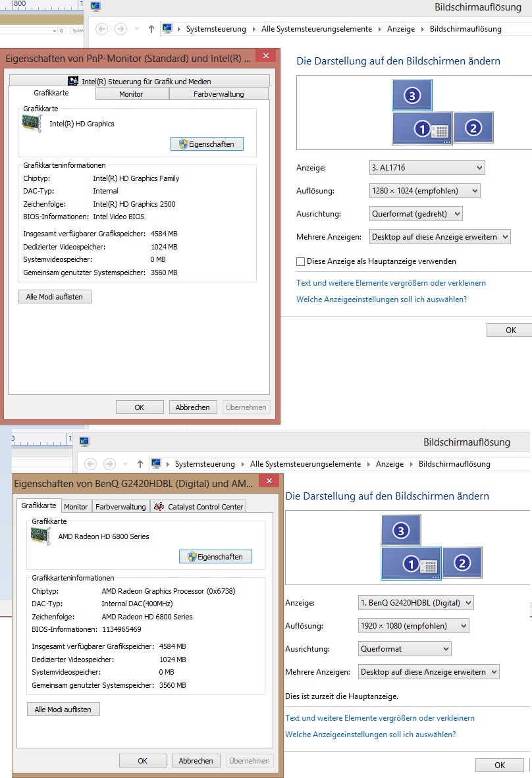Viewport: 532px width, 778px height.
Task: Open Anzeige dropdown showing 3. AL1716
Action: pos(427,168)
